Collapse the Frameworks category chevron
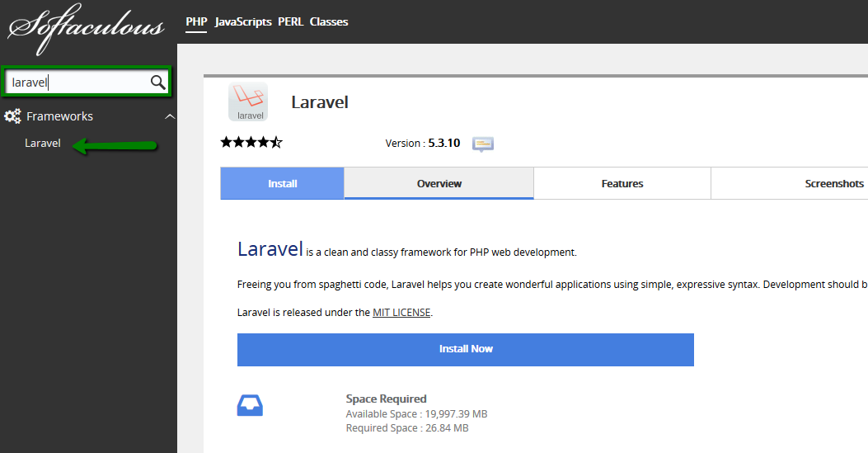The height and width of the screenshot is (453, 868). (x=170, y=116)
